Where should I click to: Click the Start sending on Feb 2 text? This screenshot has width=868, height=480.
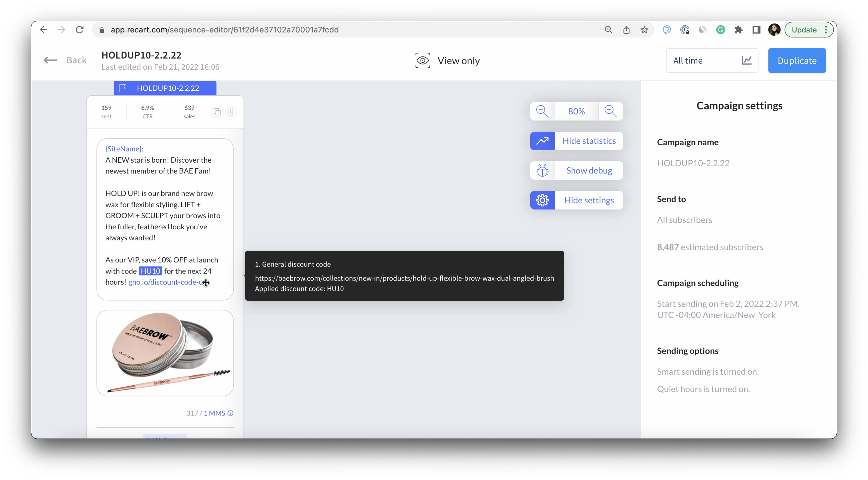[728, 309]
